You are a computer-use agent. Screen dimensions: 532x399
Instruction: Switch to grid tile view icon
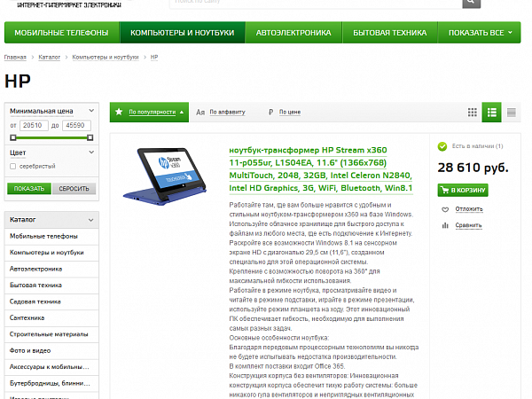coord(473,113)
